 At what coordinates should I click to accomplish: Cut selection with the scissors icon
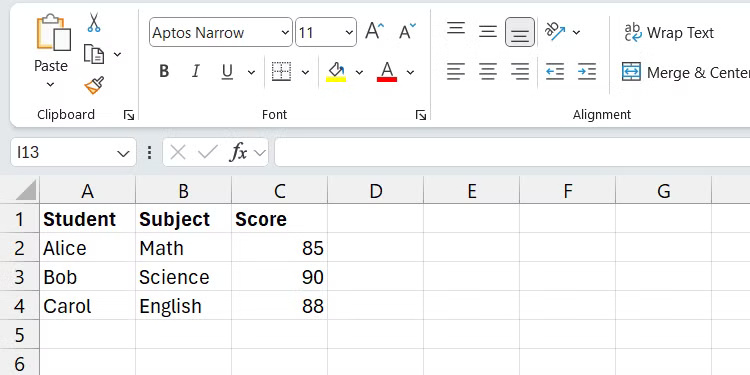tap(94, 22)
